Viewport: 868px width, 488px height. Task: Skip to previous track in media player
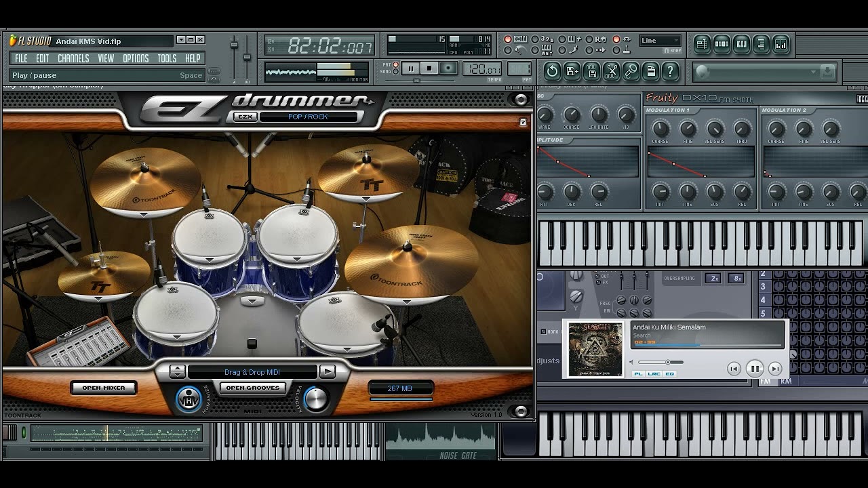pyautogui.click(x=734, y=369)
